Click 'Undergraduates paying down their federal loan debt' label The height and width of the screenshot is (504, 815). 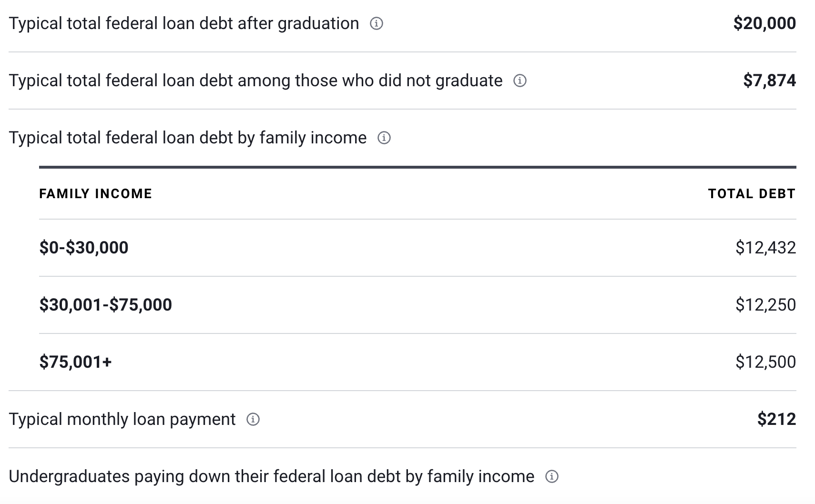(272, 476)
